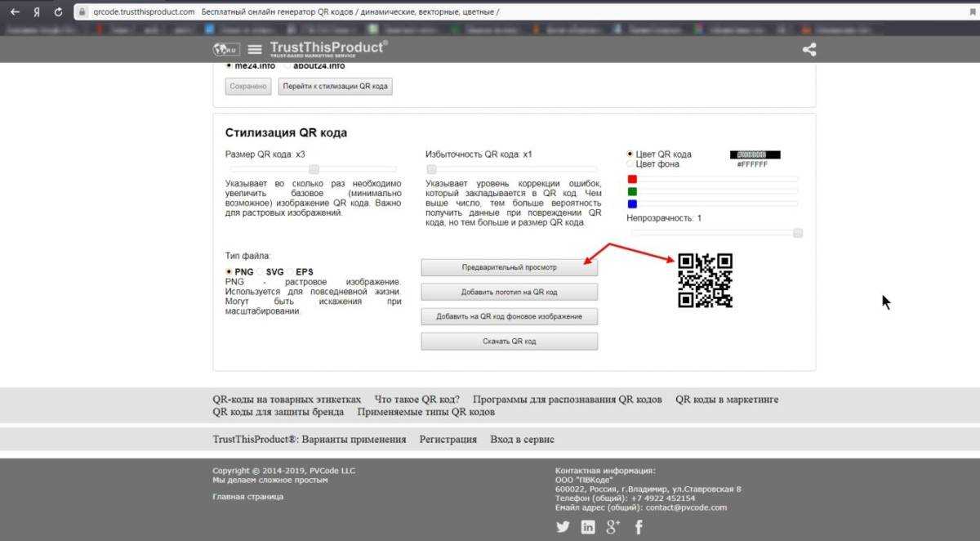
Task: Click the browser reload icon
Action: point(58,12)
